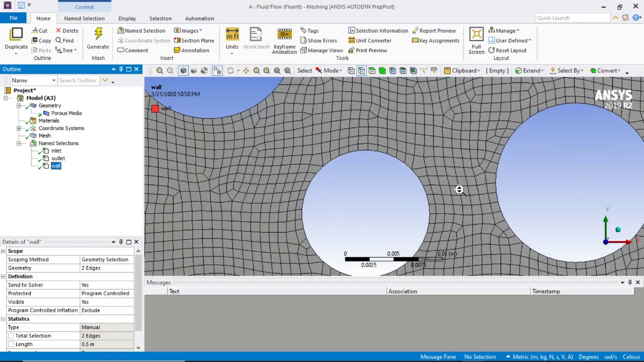
Task: Open the Extend dropdown
Action: pos(529,71)
